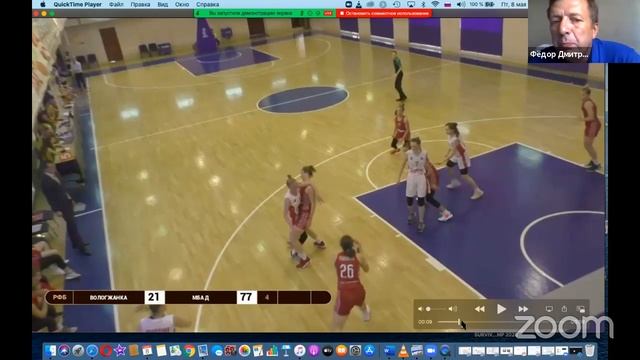Viewport: 640px width, 360px height.
Task: Open the Apple menu
Action: 42,4
